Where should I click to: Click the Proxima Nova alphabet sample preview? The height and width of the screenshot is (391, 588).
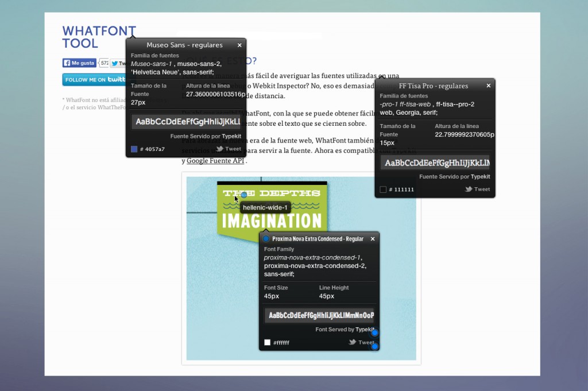[x=320, y=315]
